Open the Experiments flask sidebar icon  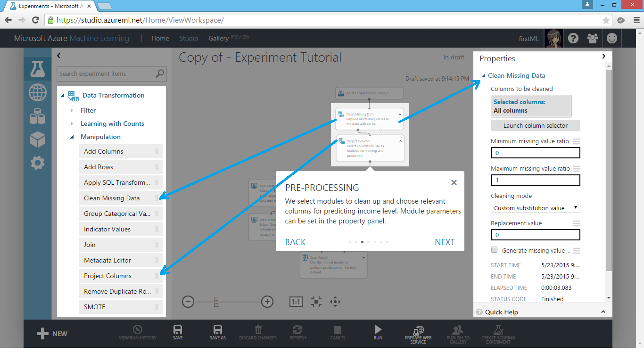coord(37,69)
